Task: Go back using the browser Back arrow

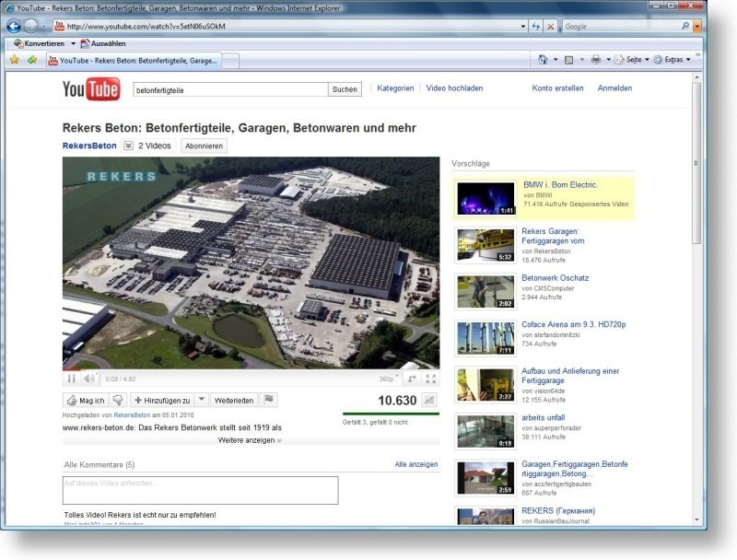Action: click(x=14, y=27)
